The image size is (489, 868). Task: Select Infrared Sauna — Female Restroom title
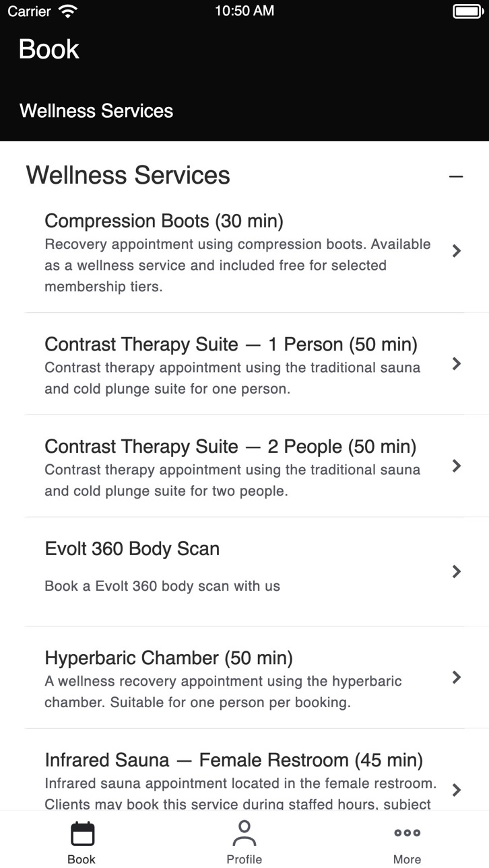pos(234,760)
